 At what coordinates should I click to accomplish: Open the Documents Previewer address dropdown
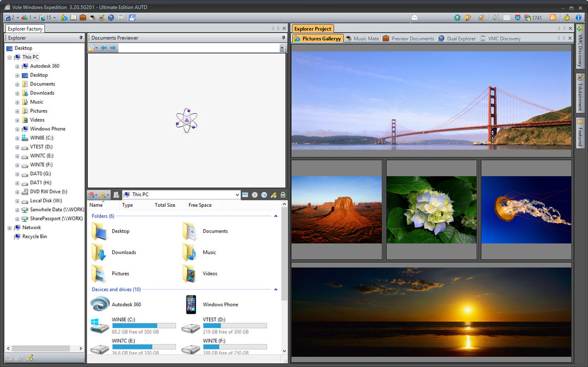coord(282,48)
